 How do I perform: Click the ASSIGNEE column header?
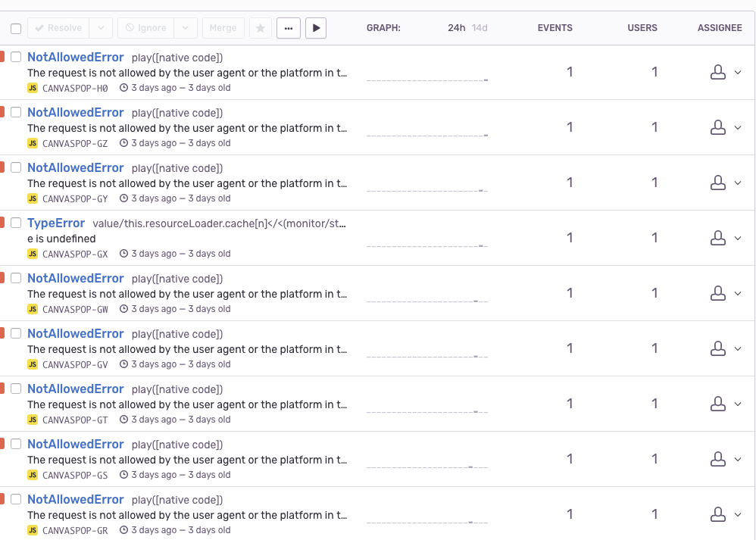click(x=720, y=28)
